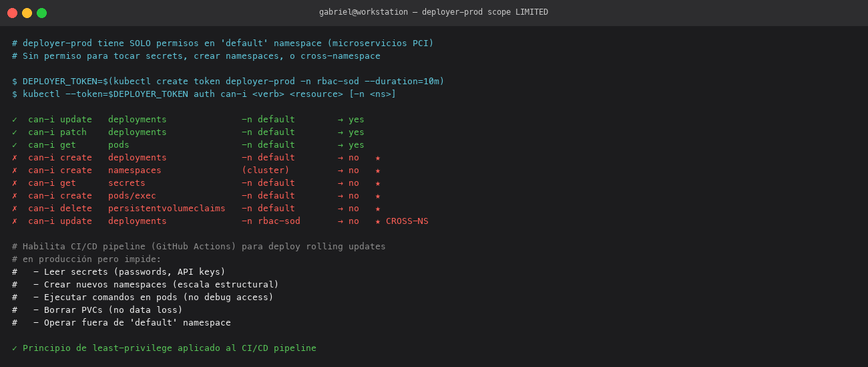The width and height of the screenshot is (868, 367).
Task: Click the star on the namespaces (cluster) row
Action: pyautogui.click(x=378, y=170)
